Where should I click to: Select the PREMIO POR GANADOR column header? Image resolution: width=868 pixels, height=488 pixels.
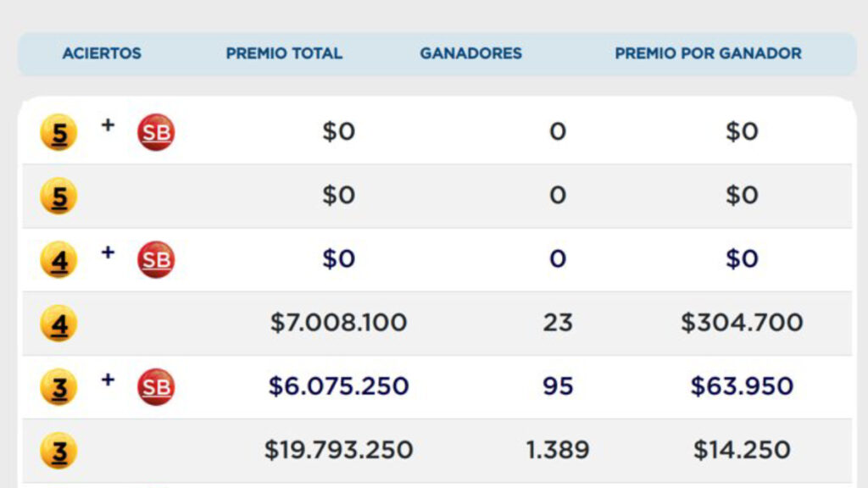pyautogui.click(x=708, y=53)
